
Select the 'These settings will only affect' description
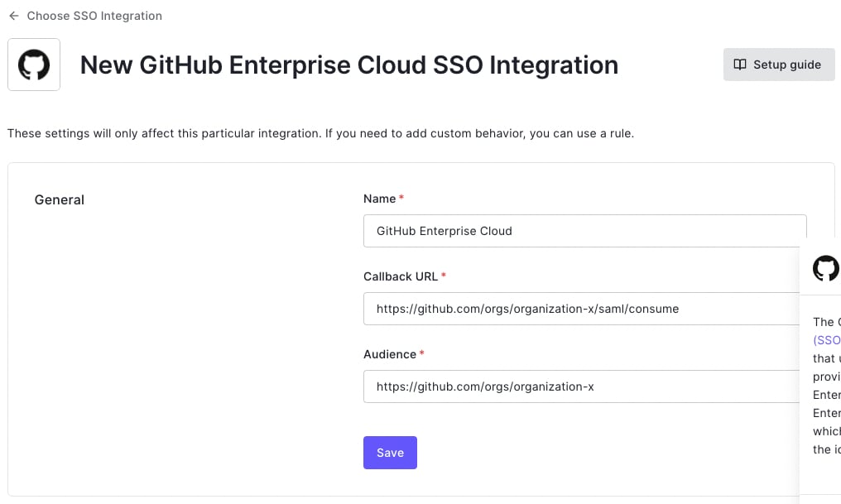[320, 133]
